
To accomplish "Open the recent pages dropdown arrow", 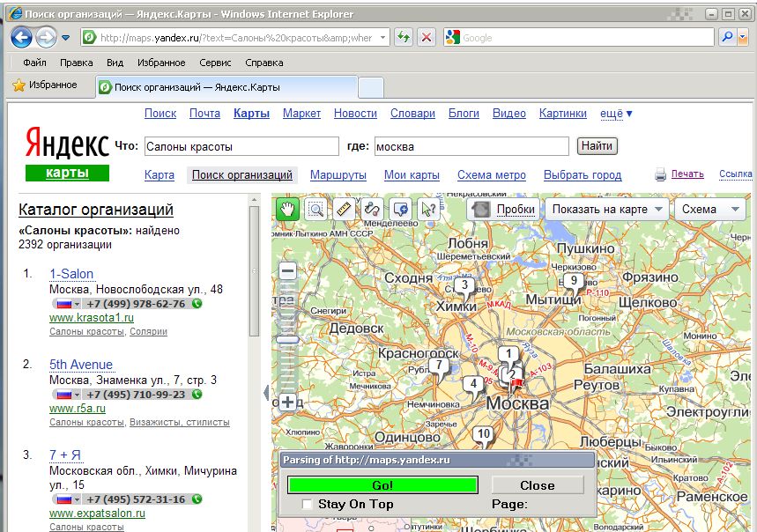I will point(66,38).
